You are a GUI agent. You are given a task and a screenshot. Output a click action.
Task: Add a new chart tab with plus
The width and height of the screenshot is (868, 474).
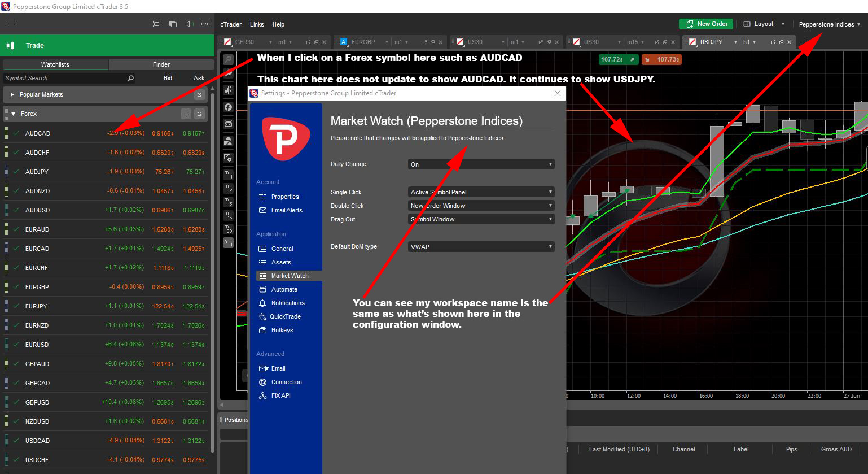pyautogui.click(x=804, y=42)
